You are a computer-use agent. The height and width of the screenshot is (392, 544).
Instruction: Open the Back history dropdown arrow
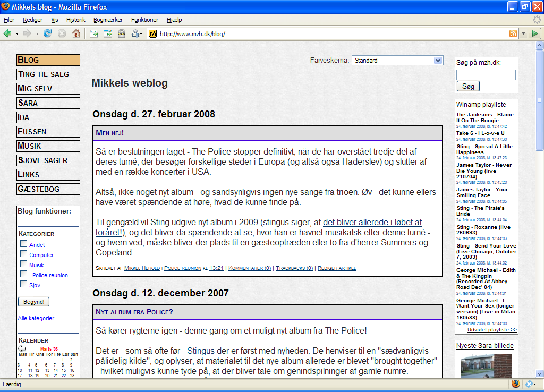pyautogui.click(x=17, y=33)
